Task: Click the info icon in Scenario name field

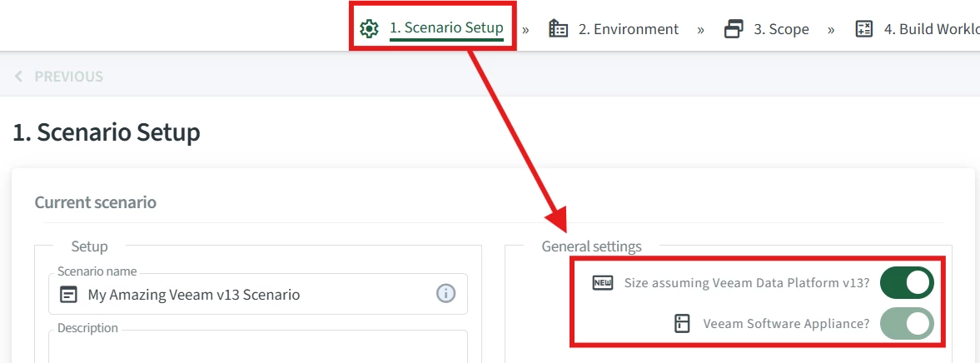Action: [445, 293]
